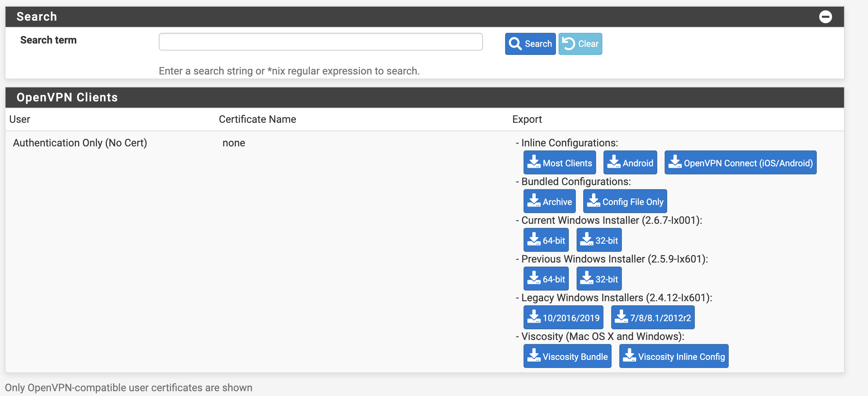The width and height of the screenshot is (868, 396).
Task: Export the Viscosity Inline Config
Action: [x=673, y=356]
